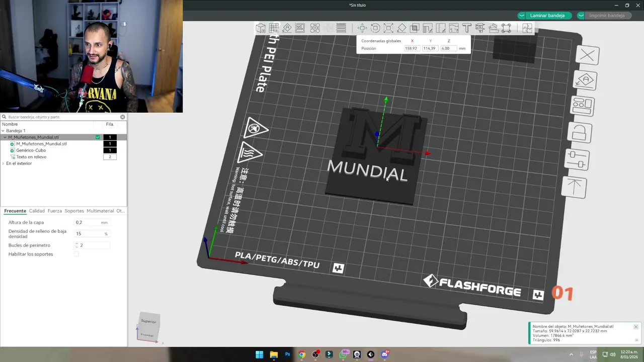Open File Explorer from the taskbar
Viewport: 644px width, 362px height.
click(x=274, y=354)
